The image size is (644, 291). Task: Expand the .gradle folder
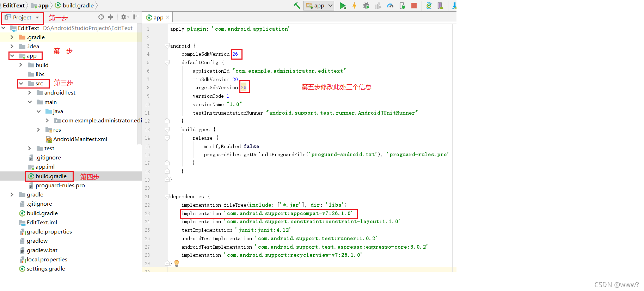tap(12, 37)
